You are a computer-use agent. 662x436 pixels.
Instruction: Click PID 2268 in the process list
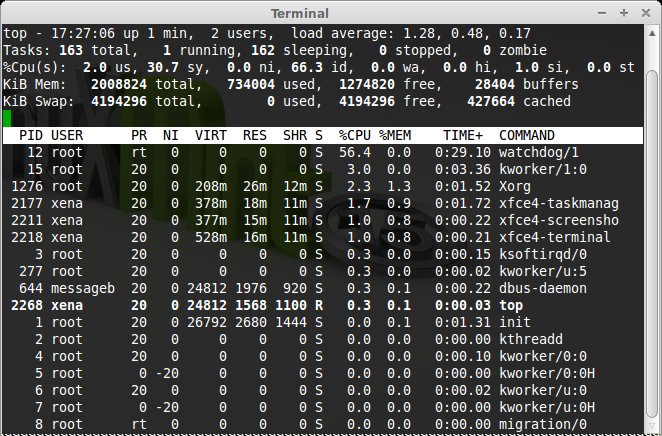(x=27, y=306)
